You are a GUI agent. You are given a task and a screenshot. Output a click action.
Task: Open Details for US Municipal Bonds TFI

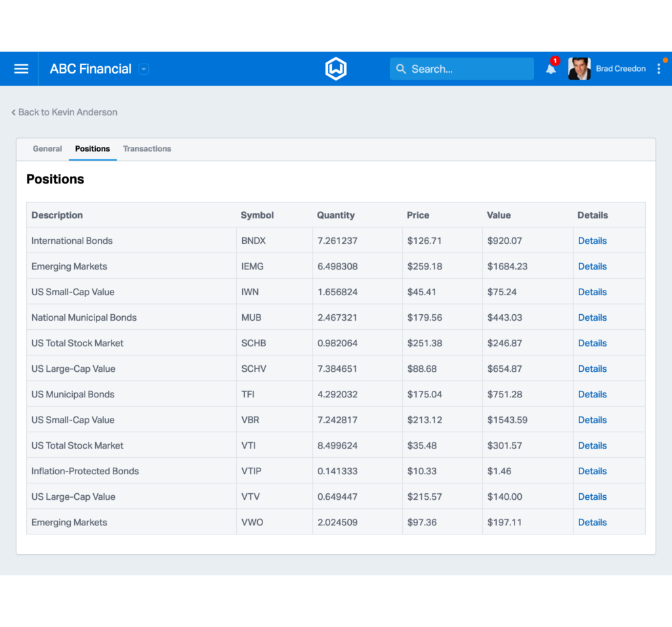[592, 394]
